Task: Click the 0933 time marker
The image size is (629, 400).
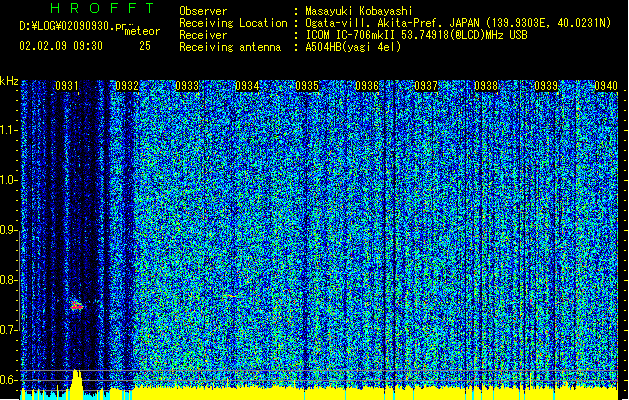Action: pyautogui.click(x=187, y=86)
